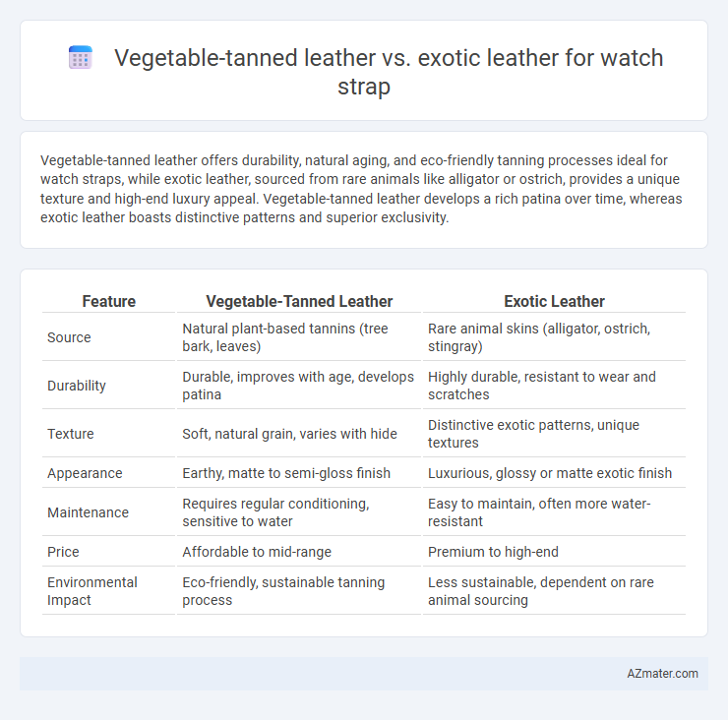Click 'Natural plant-based tannins' cell

click(285, 337)
